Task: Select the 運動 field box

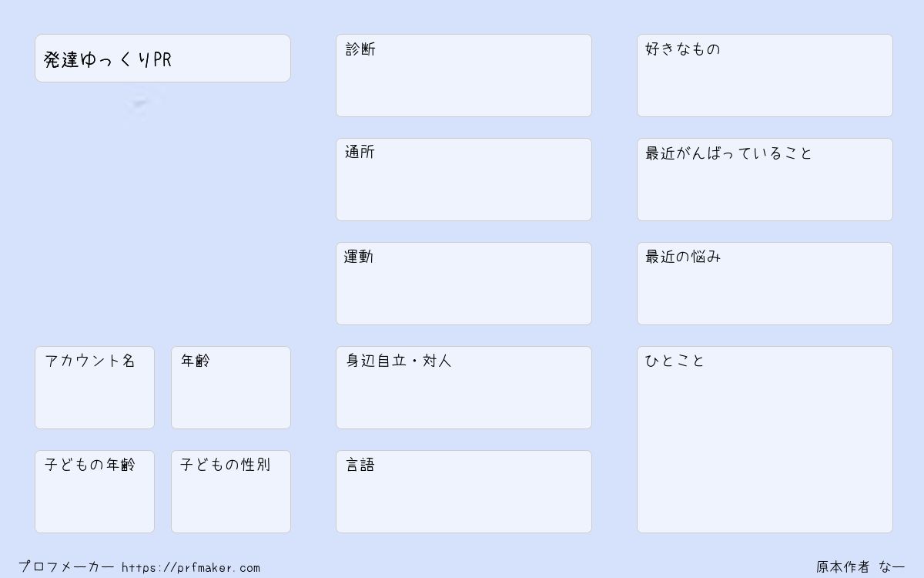Action: (464, 284)
